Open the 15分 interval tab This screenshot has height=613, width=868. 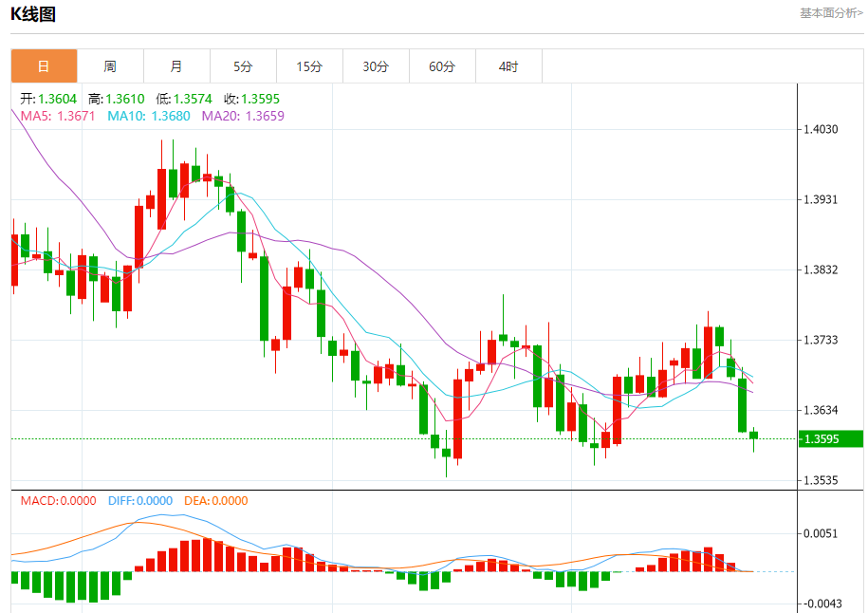click(309, 66)
